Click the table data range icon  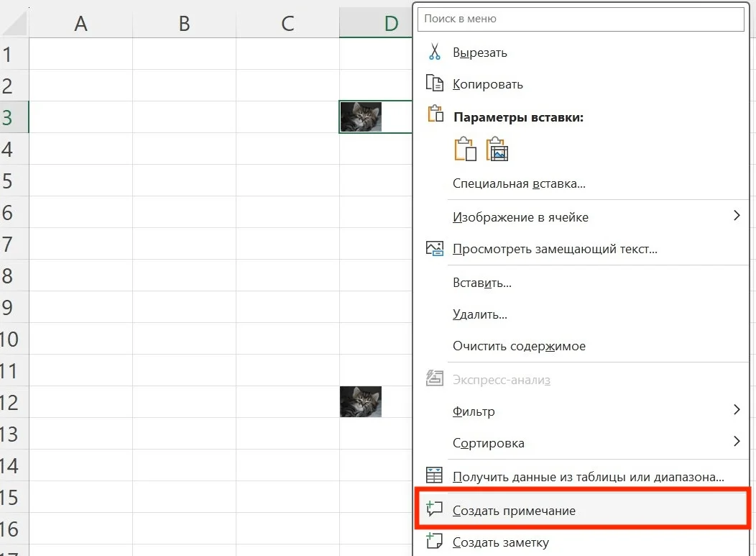[434, 475]
